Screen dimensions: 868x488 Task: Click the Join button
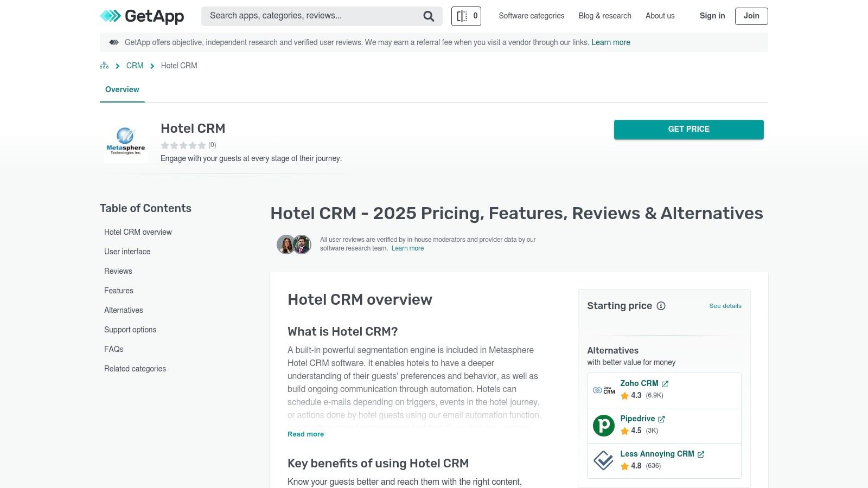point(751,16)
